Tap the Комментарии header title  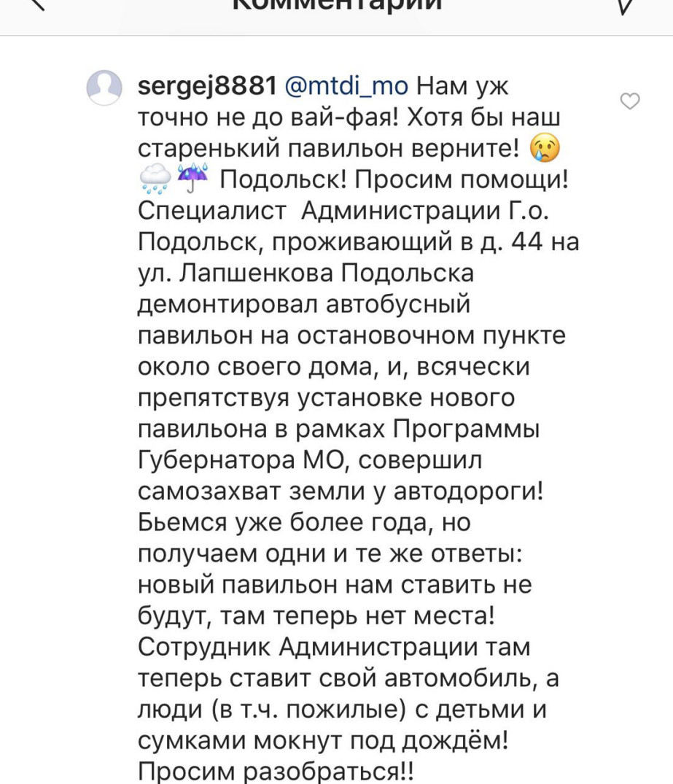click(336, 6)
